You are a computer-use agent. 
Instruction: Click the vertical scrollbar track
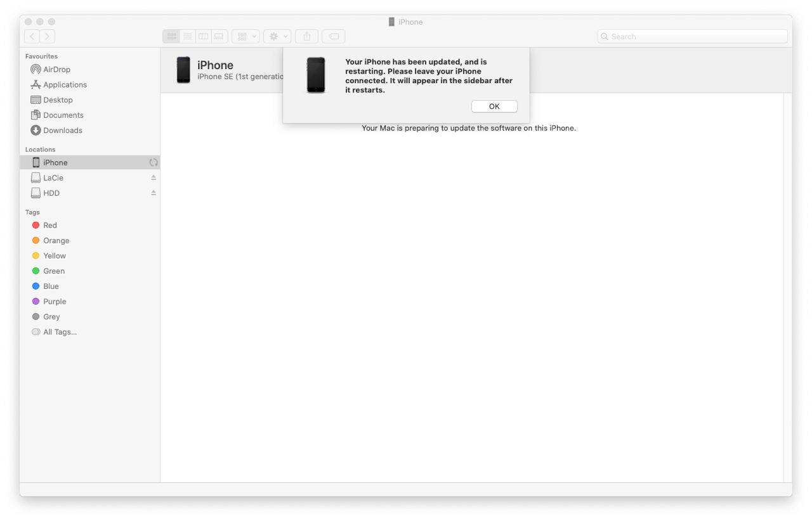(x=787, y=287)
